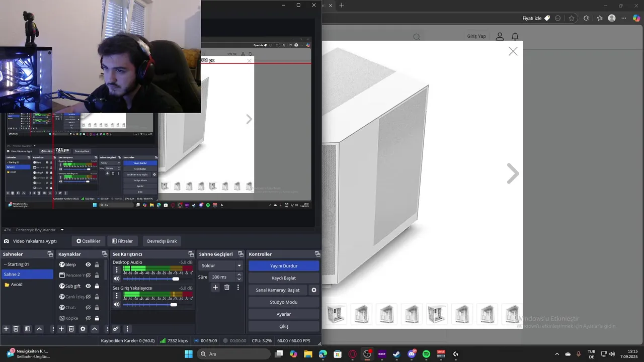Mute Ses Giriş Yakalayıcısı speaker icon

pyautogui.click(x=117, y=305)
